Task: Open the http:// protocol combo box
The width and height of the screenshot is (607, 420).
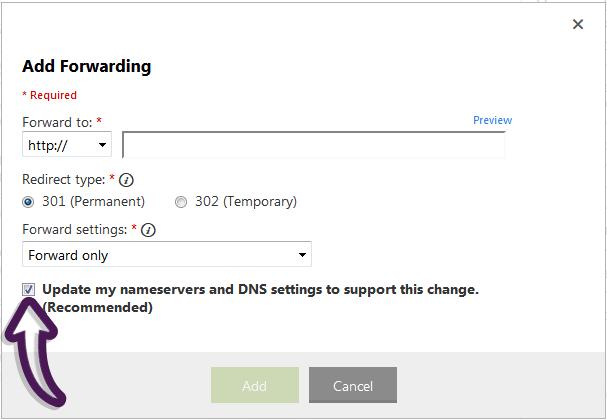Action: 67,144
